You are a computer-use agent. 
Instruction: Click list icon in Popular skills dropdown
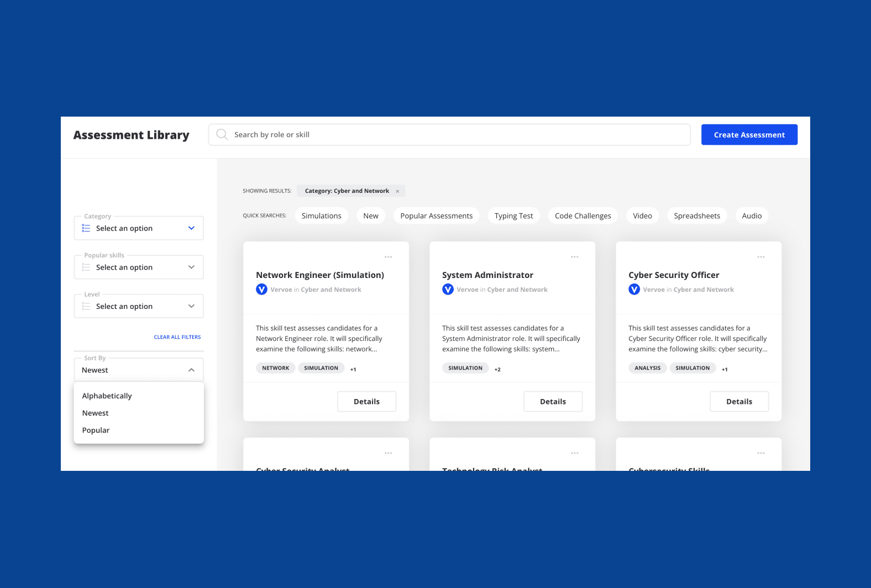click(86, 267)
